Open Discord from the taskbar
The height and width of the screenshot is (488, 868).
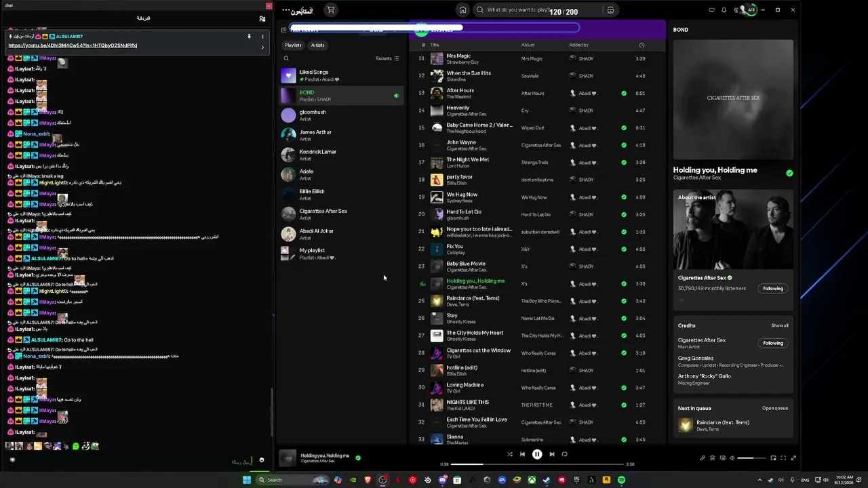442,480
